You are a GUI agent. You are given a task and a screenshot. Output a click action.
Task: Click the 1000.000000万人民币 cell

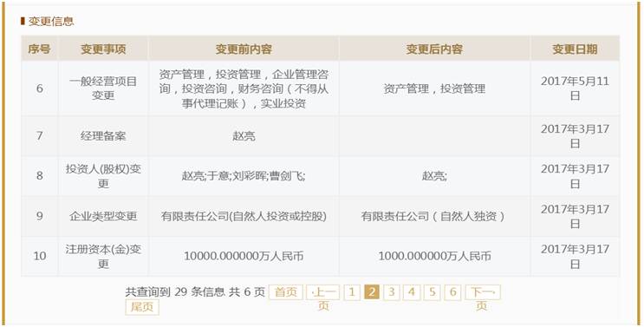point(434,256)
